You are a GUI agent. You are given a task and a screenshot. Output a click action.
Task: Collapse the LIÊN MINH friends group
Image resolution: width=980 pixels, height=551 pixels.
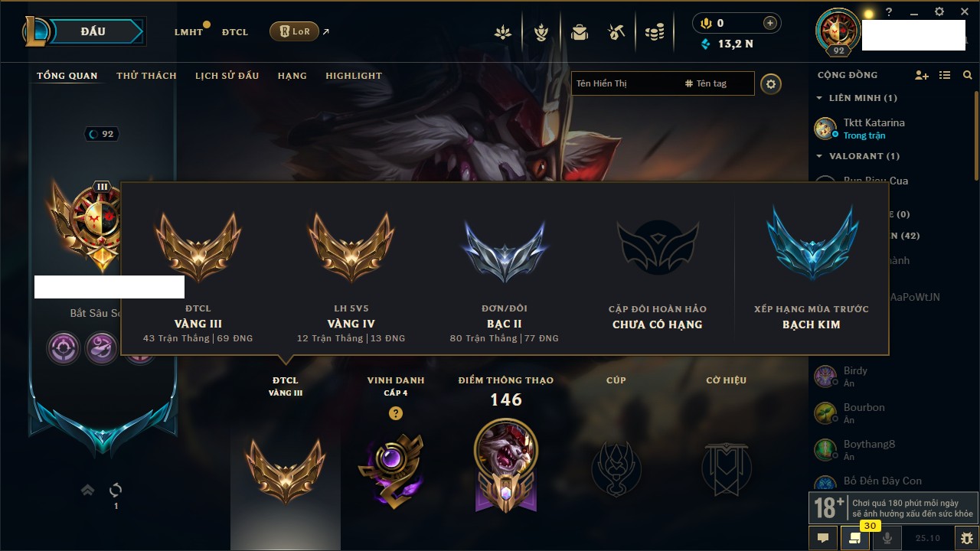(x=857, y=98)
